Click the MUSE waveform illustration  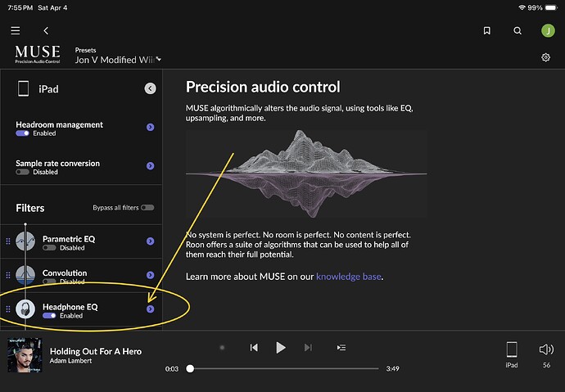click(306, 173)
